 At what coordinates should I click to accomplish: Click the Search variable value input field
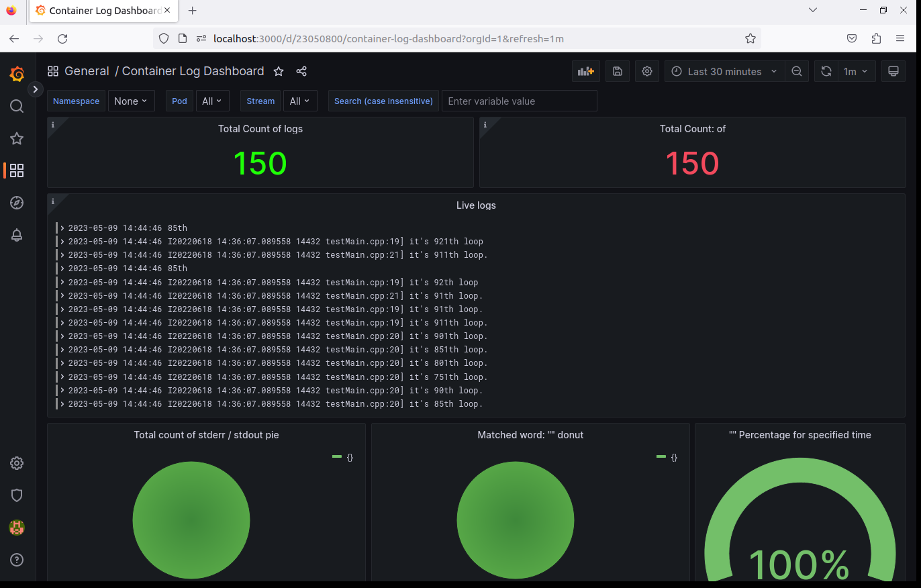click(x=519, y=101)
